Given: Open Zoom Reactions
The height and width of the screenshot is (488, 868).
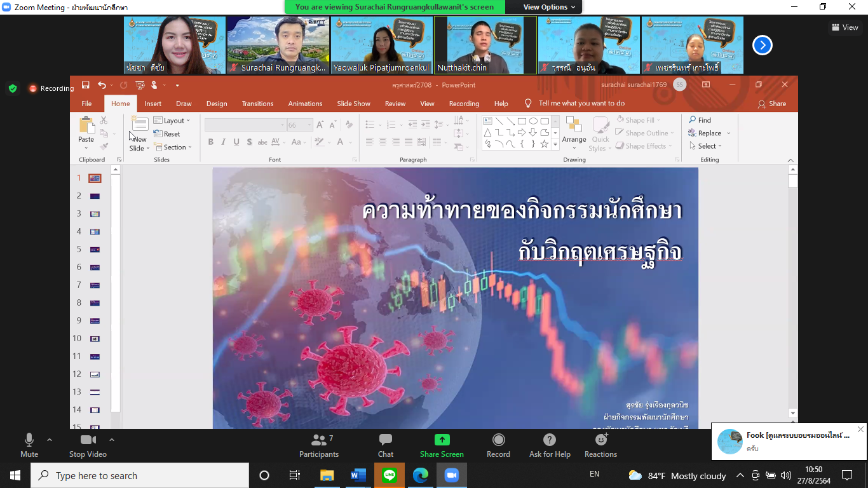Looking at the screenshot, I should [600, 445].
